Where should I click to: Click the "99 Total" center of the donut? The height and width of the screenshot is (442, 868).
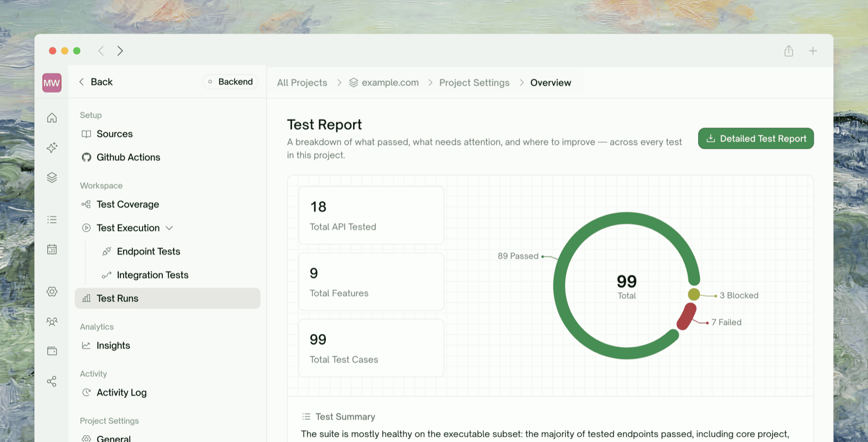pyautogui.click(x=627, y=286)
